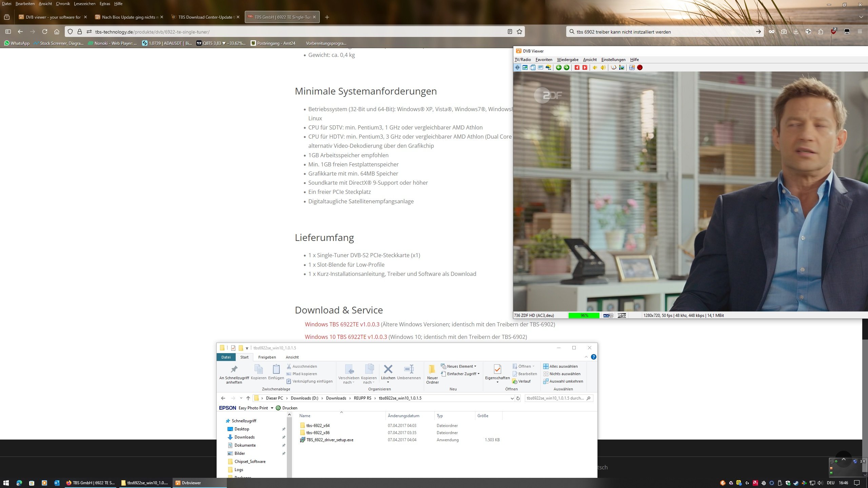This screenshot has width=868, height=488.
Task: Lower volume with the small speaker icon
Action: point(595,67)
